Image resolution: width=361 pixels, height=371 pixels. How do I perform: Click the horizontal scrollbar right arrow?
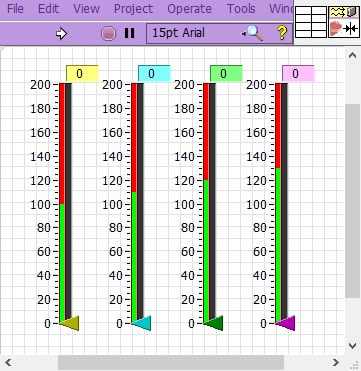pyautogui.click(x=336, y=362)
